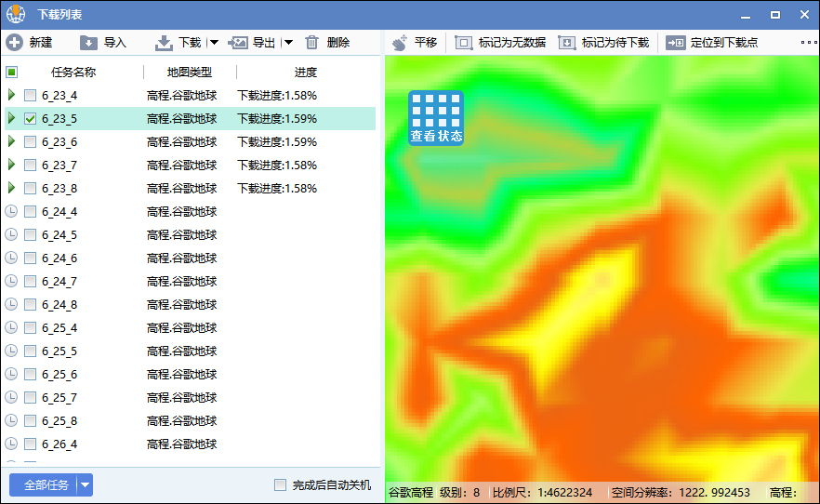The image size is (820, 504).
Task: Click the clock waiting icon of task 6_24_7
Action: tap(11, 281)
